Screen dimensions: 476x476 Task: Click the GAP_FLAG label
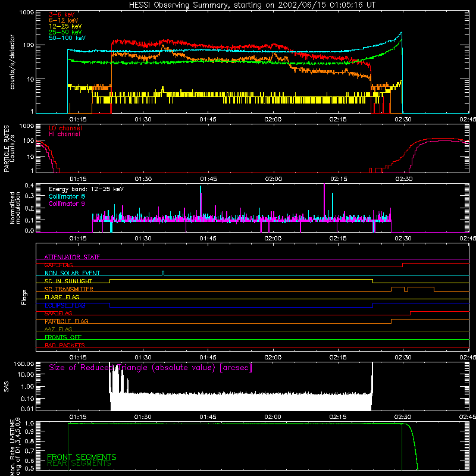click(58, 265)
